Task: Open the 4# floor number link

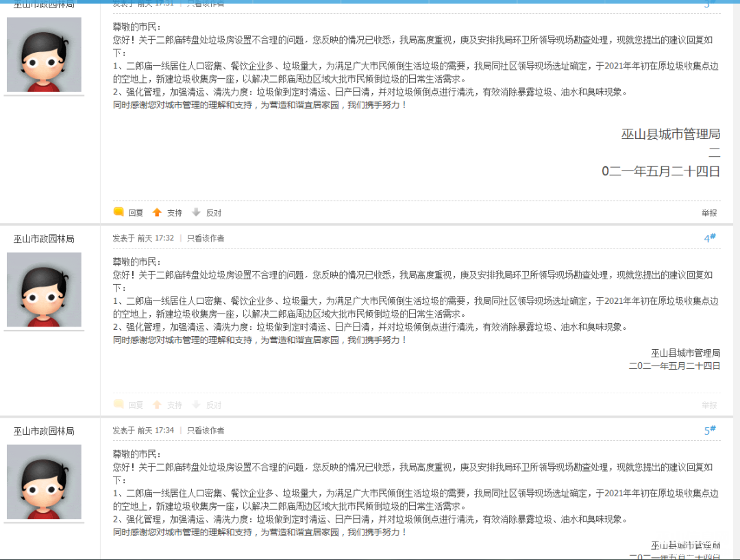Action: [x=710, y=238]
